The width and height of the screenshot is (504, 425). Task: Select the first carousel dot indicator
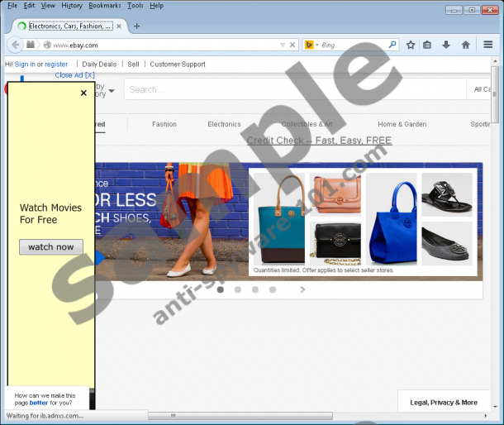tap(220, 289)
